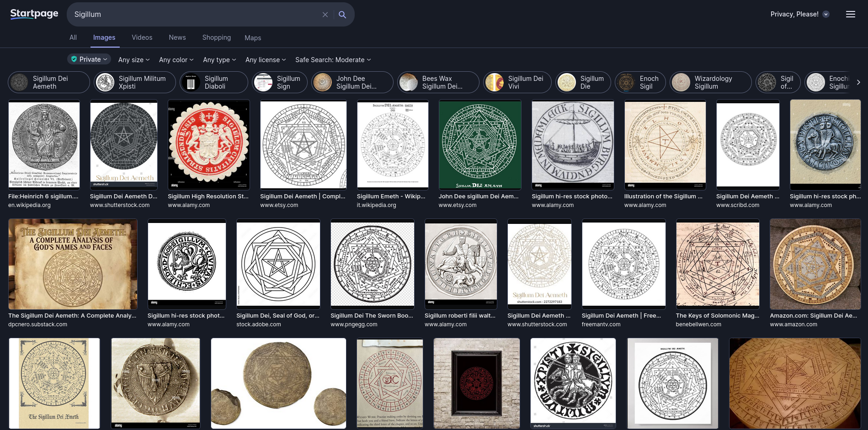Open the freemantv.com source link

(x=601, y=324)
